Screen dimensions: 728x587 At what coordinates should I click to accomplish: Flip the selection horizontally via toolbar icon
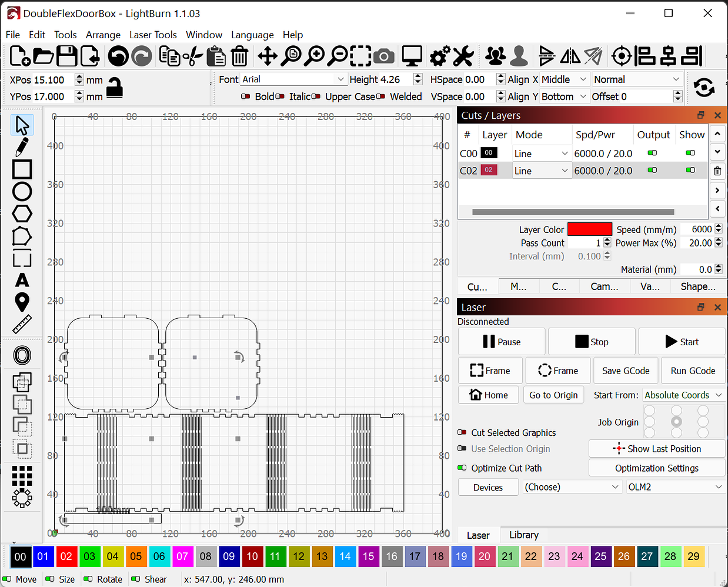point(569,56)
